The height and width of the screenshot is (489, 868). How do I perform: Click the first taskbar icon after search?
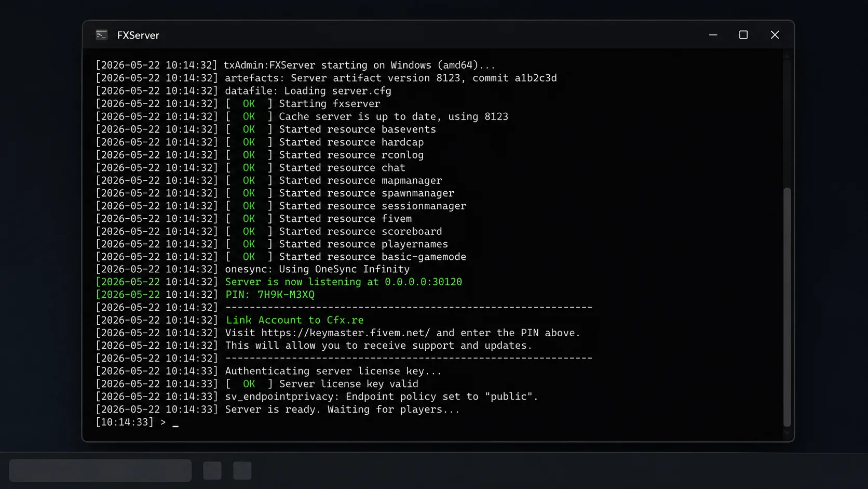pos(212,470)
